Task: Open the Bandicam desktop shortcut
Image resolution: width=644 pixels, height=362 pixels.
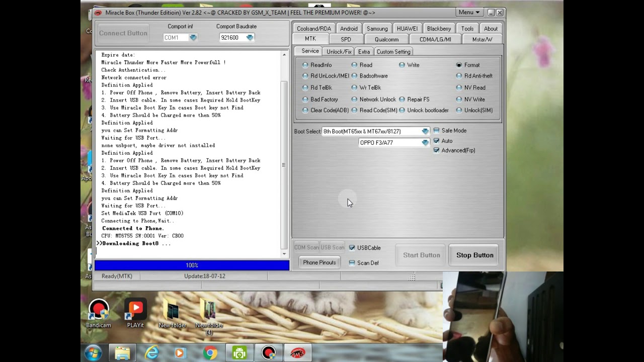Action: click(99, 314)
